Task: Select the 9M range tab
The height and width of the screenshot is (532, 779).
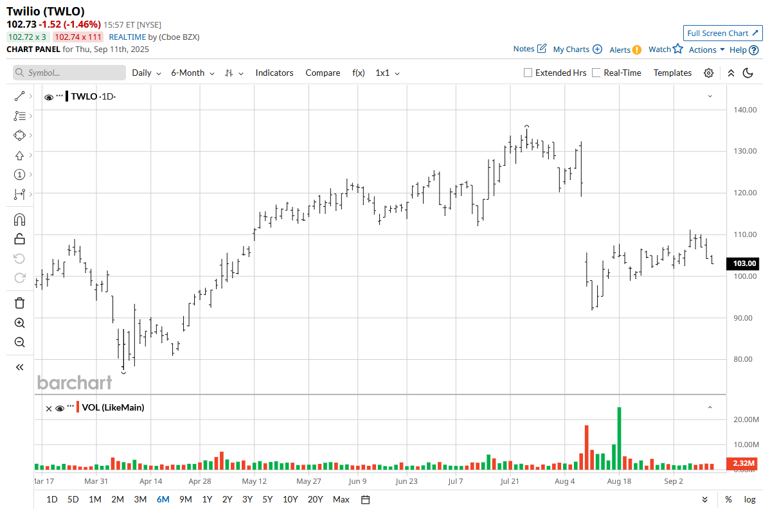Action: point(186,499)
